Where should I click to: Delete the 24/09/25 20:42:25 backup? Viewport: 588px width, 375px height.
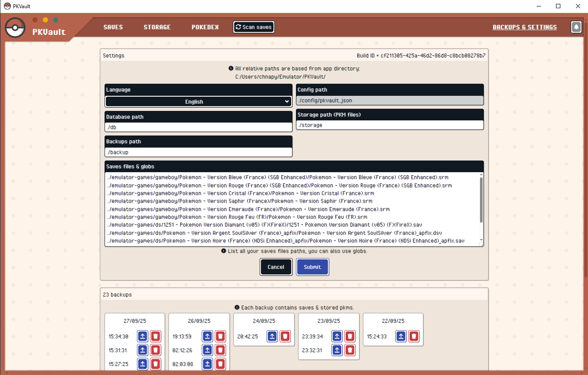(285, 337)
